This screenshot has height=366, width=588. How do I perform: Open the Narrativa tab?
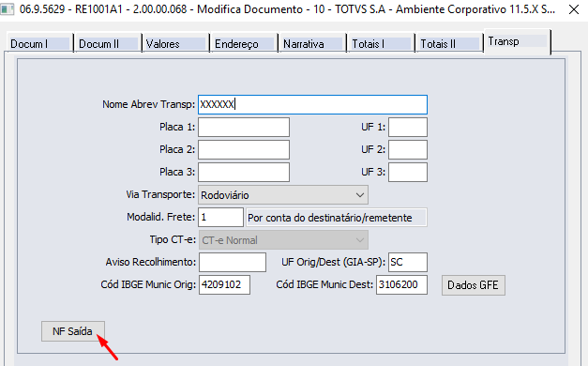tap(312, 43)
